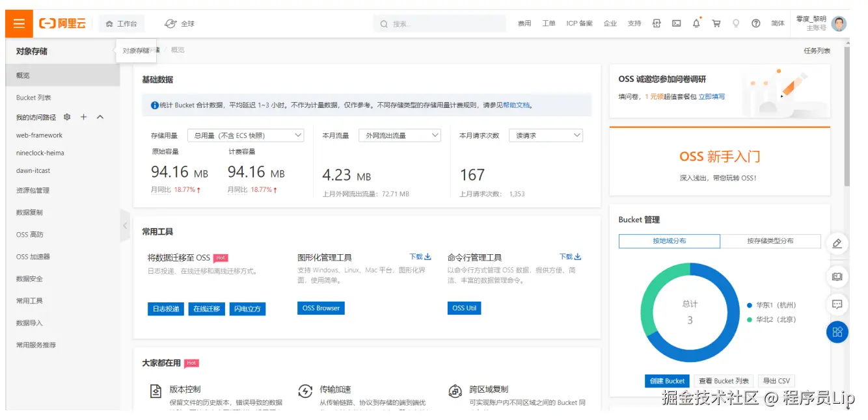Open the 外网流出流量 traffic dropdown

(400, 135)
